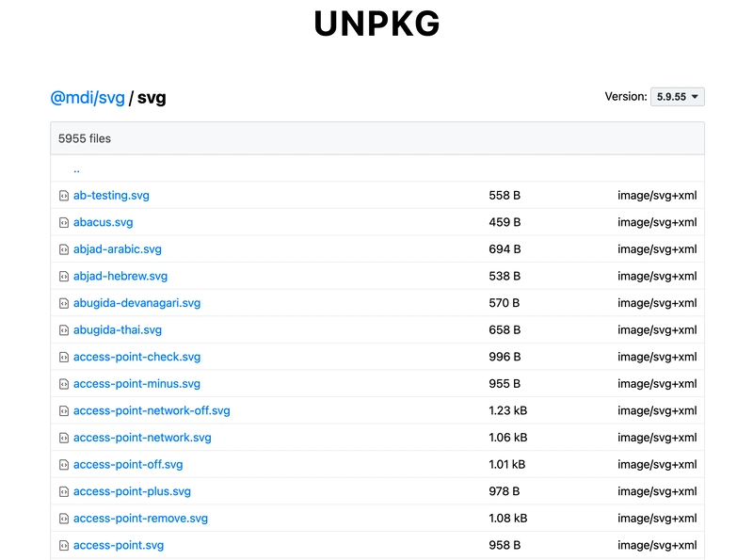Open access-point-network-off.svg file link
753x560 pixels.
(x=152, y=410)
